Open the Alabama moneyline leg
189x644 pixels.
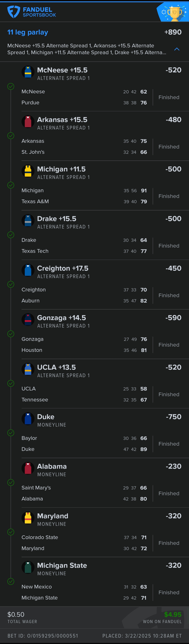click(52, 467)
